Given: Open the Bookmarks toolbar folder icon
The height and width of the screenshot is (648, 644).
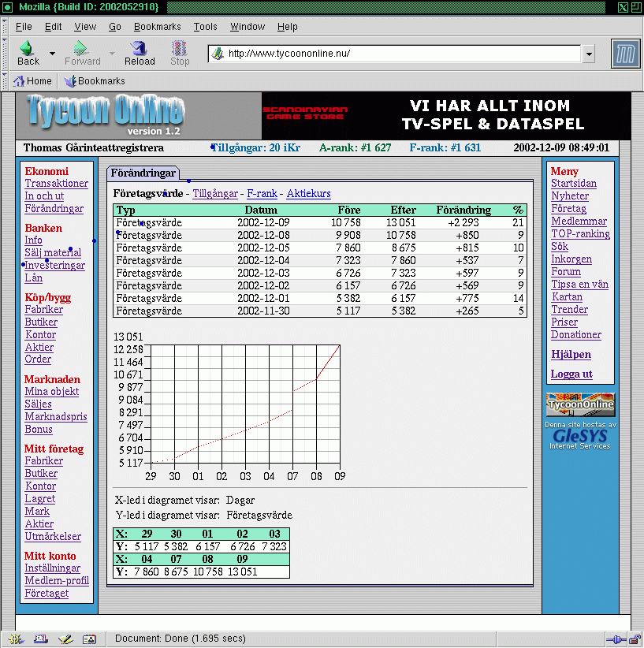Looking at the screenshot, I should click(70, 81).
